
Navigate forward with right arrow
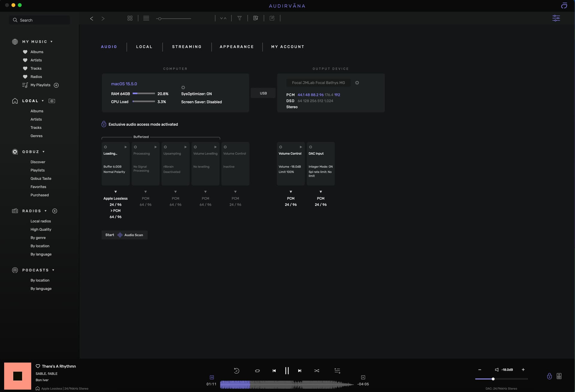click(103, 19)
